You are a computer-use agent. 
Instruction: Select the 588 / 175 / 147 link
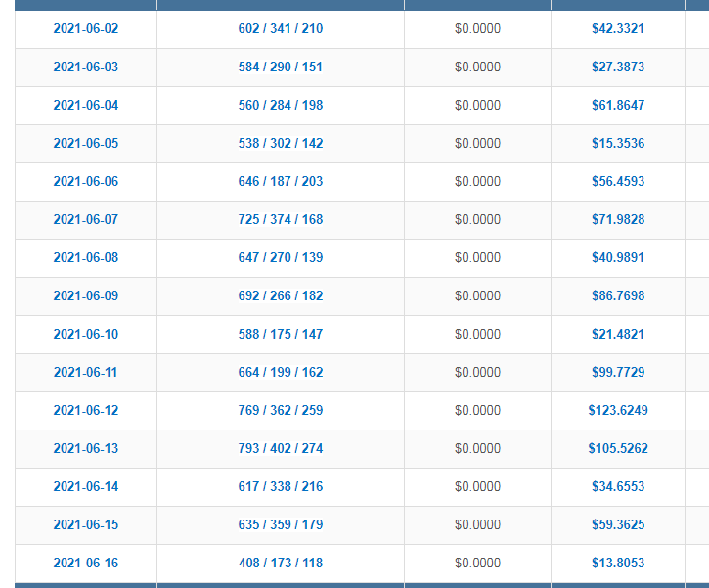tap(281, 335)
